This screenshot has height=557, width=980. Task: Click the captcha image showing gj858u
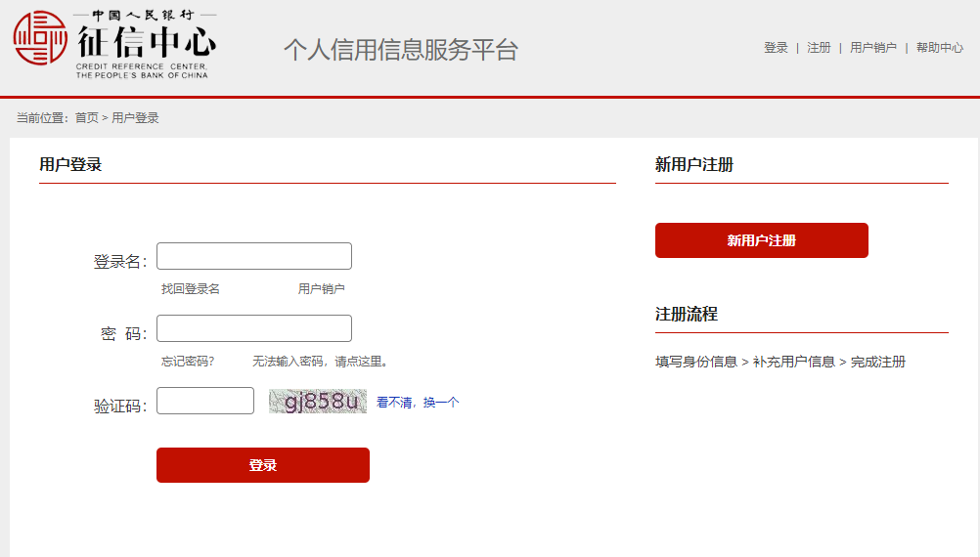pos(317,402)
